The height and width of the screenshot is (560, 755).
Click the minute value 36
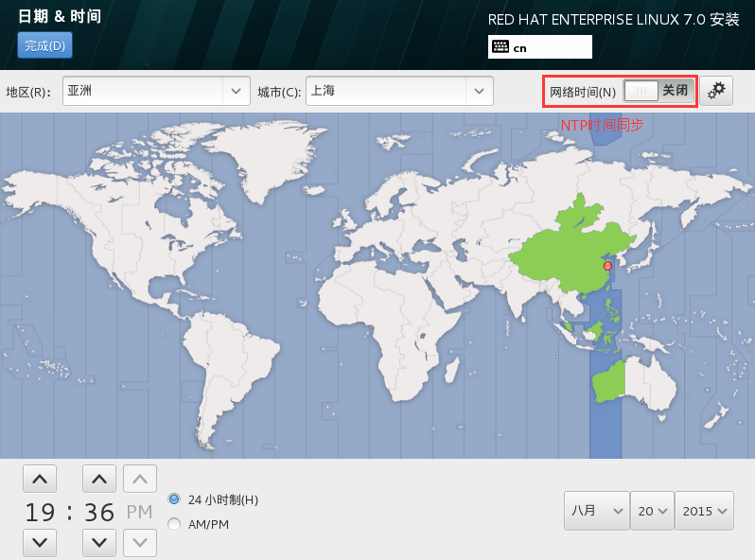(99, 512)
